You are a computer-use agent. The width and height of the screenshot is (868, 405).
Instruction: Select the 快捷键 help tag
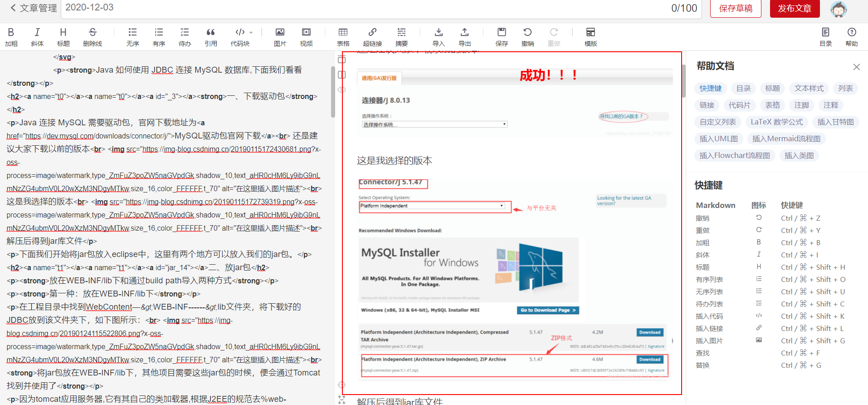[710, 89]
